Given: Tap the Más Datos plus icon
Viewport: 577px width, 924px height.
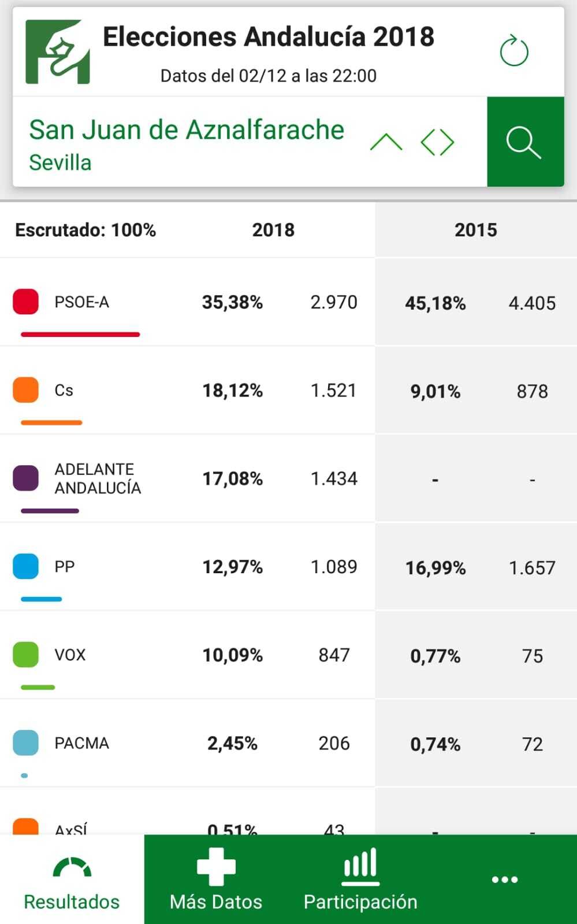Looking at the screenshot, I should point(216,866).
